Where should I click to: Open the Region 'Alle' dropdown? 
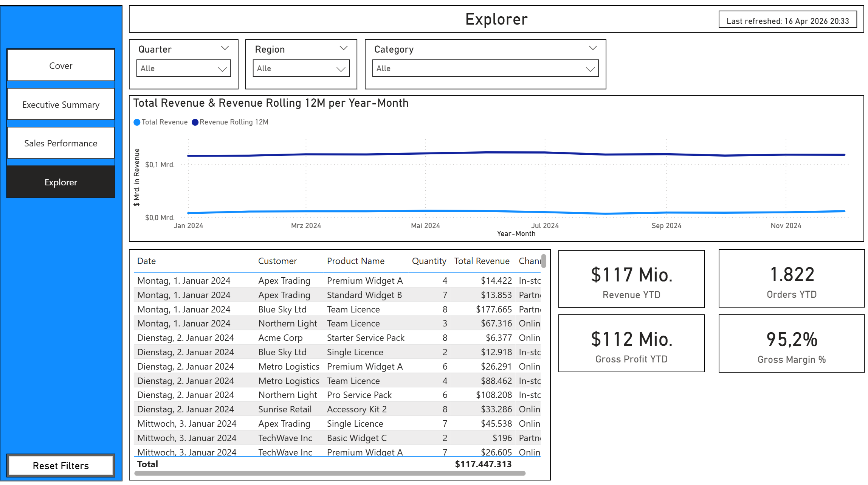[301, 68]
